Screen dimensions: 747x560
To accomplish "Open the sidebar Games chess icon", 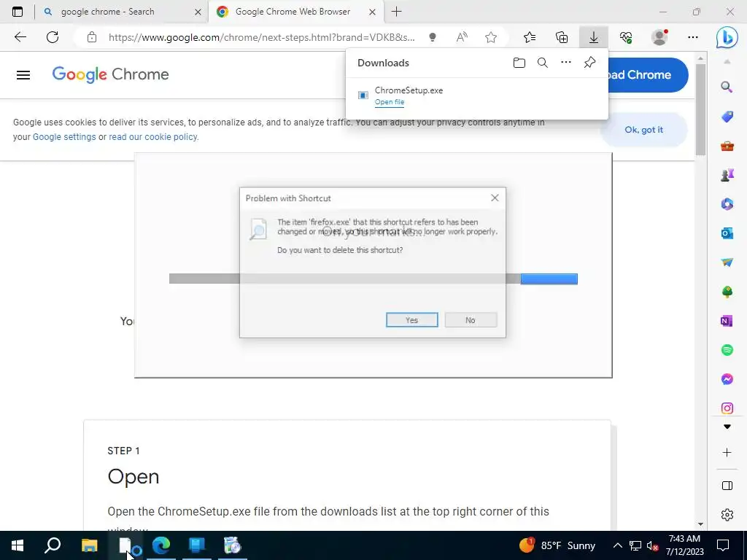I will [727, 175].
